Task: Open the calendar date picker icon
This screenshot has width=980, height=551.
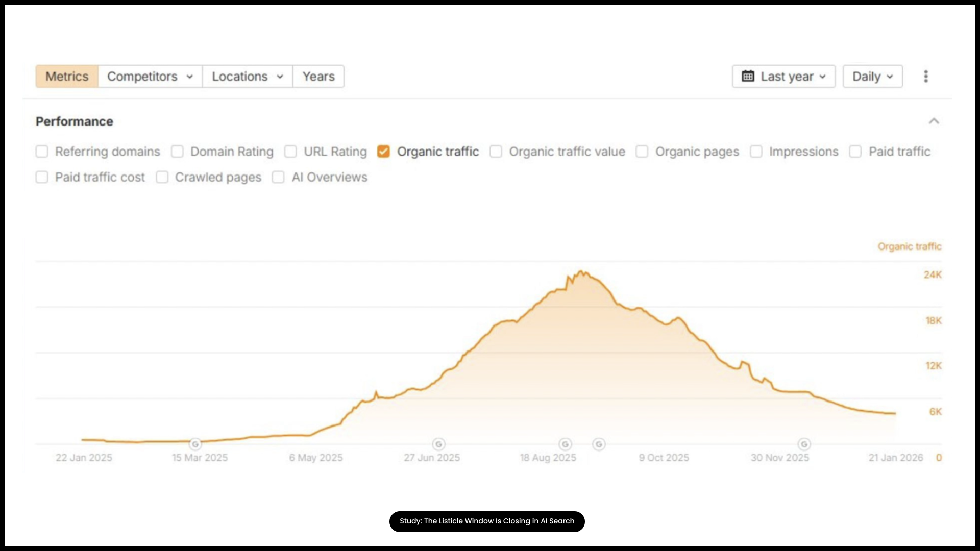Action: click(x=748, y=76)
